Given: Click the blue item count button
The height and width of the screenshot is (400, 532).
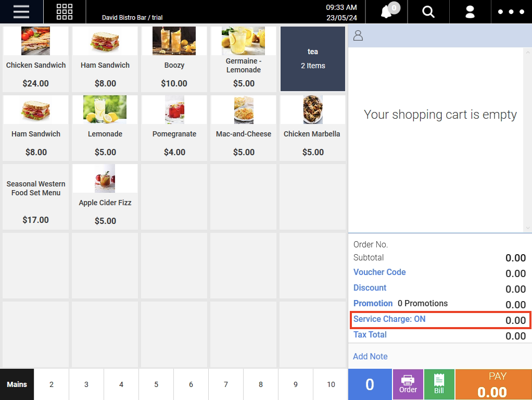Looking at the screenshot, I should click(370, 384).
